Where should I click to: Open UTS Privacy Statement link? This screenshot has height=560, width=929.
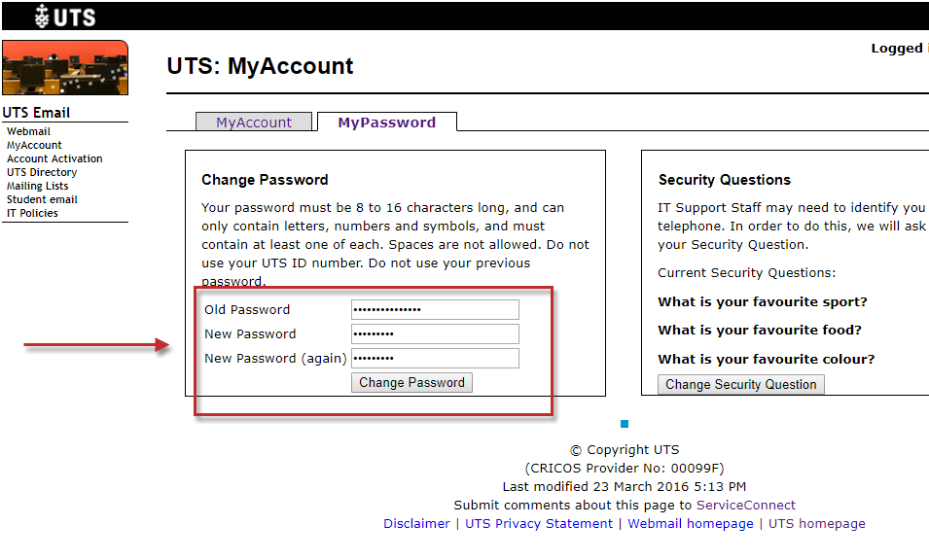539,524
